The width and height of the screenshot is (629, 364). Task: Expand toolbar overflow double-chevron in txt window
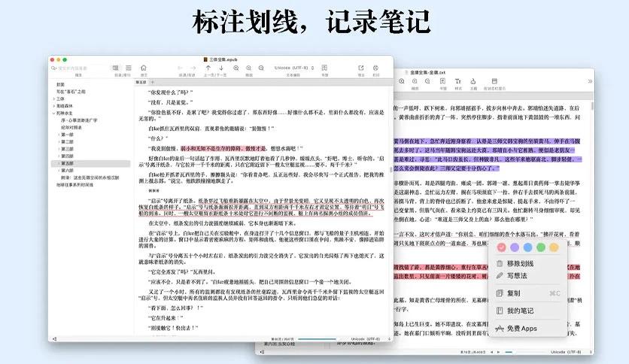point(590,81)
